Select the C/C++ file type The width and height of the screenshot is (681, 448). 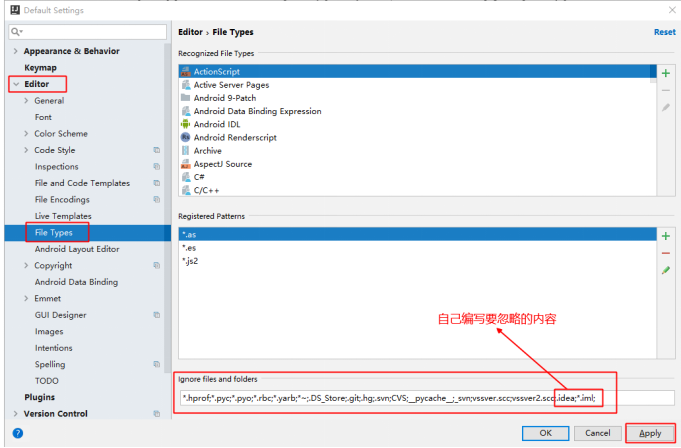(206, 190)
